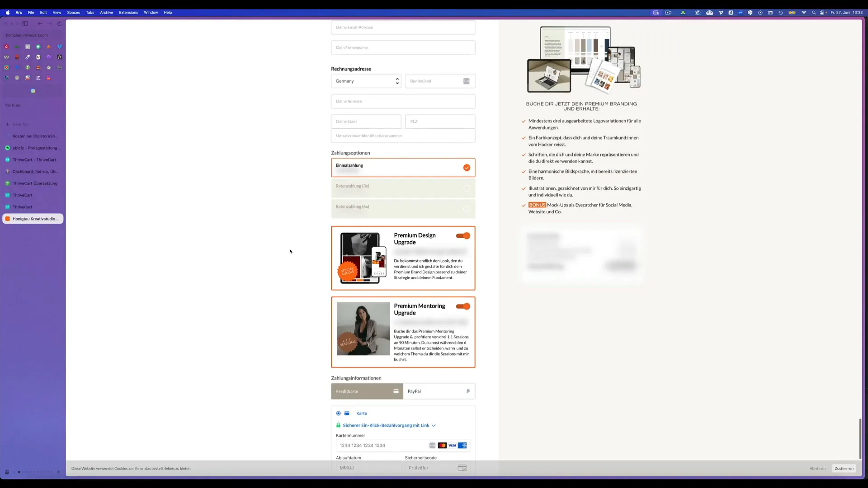
Task: Click the CVC card icon in Sicherheitscode field
Action: tap(462, 468)
